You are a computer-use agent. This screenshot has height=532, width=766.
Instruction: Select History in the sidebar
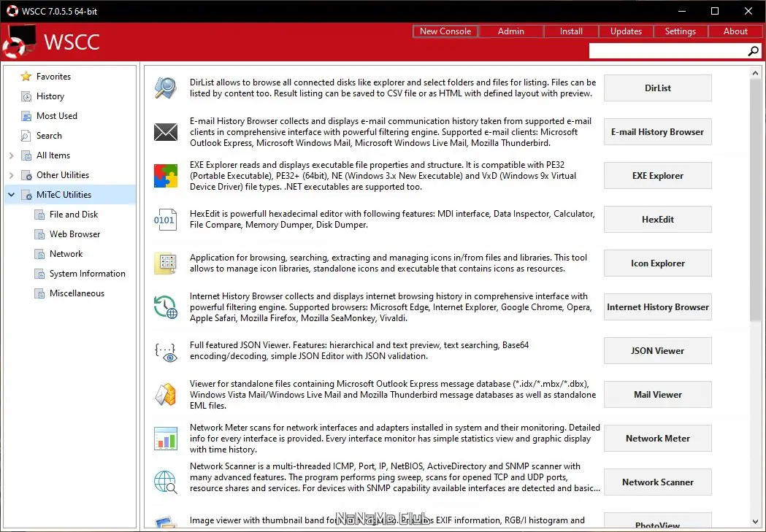tap(50, 96)
